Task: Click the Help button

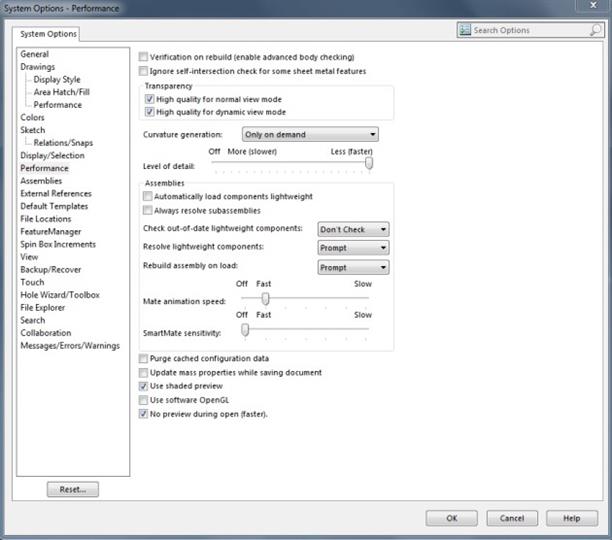Action: pyautogui.click(x=572, y=518)
